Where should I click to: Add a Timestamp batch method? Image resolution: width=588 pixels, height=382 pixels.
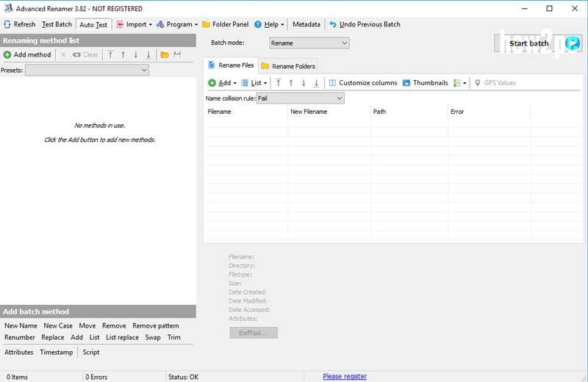57,353
